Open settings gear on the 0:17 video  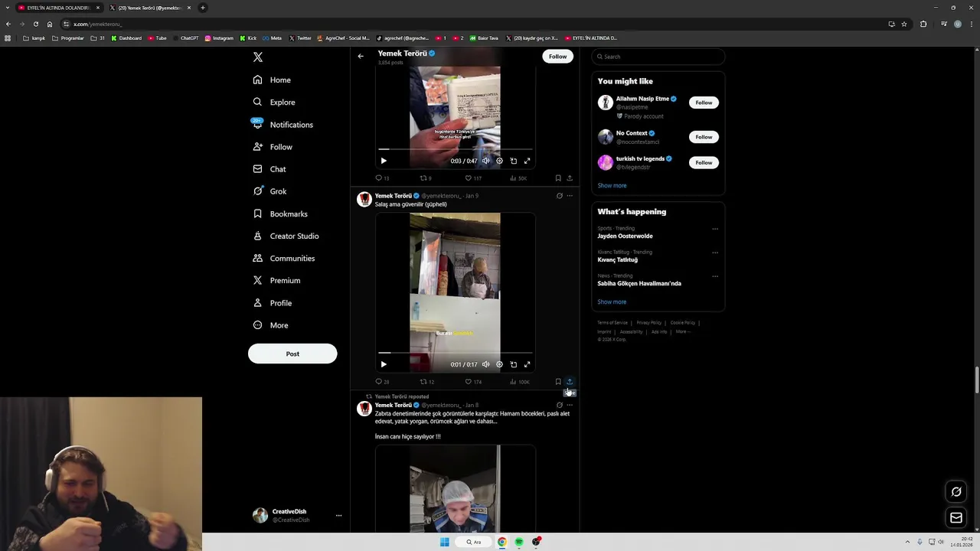click(499, 364)
